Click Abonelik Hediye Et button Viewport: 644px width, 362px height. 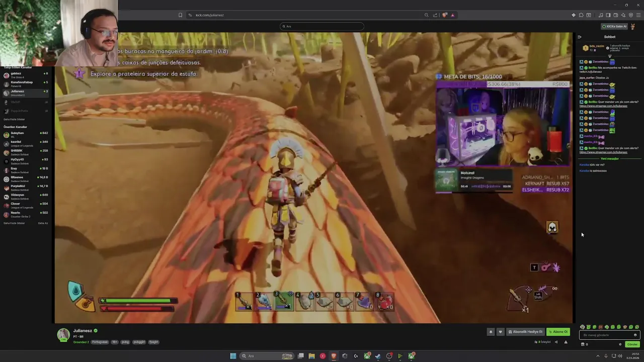point(525,332)
